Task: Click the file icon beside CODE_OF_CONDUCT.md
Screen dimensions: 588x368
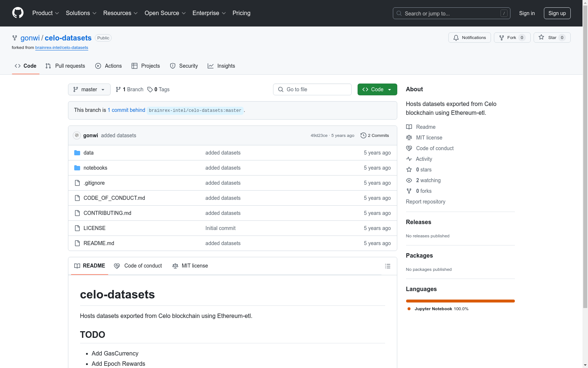Action: [x=77, y=198]
